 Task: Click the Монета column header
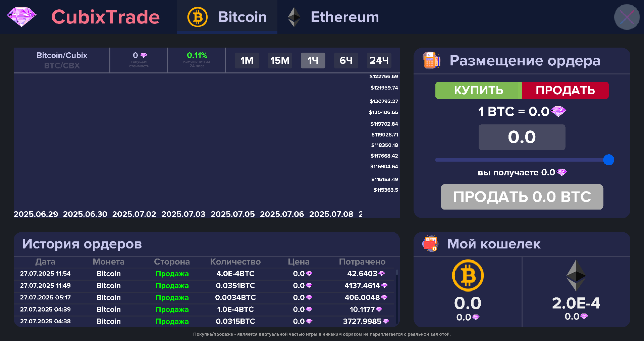(x=109, y=262)
